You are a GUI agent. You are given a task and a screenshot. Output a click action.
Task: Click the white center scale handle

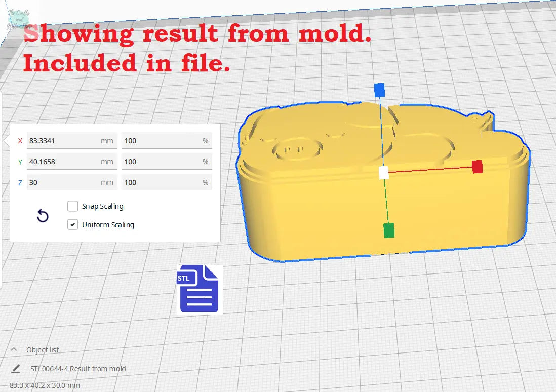pyautogui.click(x=384, y=173)
